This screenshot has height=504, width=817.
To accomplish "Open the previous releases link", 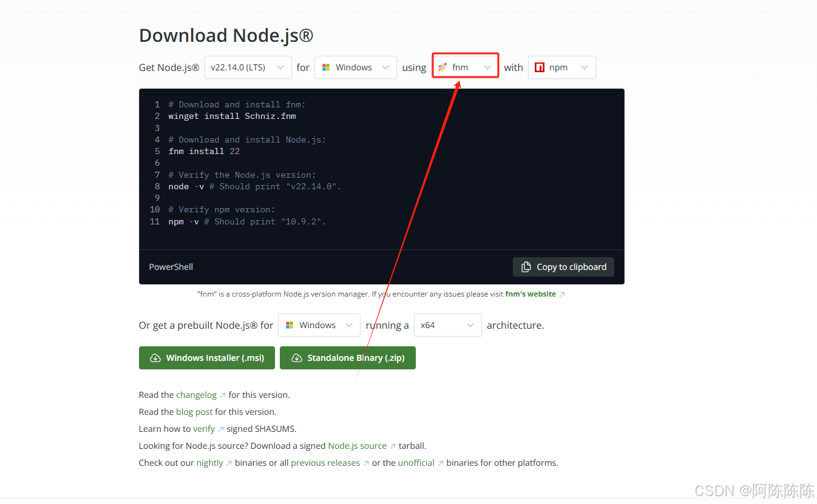I will tap(325, 463).
